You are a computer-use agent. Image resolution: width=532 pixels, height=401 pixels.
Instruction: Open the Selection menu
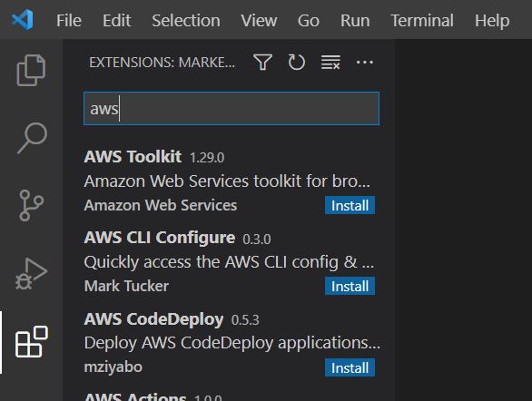tap(186, 20)
